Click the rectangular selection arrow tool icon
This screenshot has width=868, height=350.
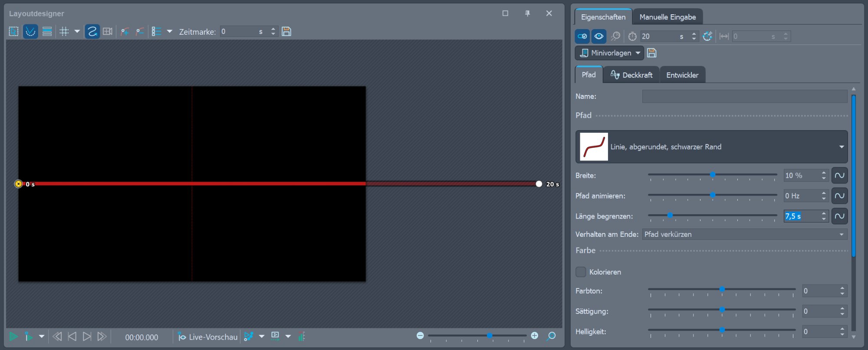[14, 32]
